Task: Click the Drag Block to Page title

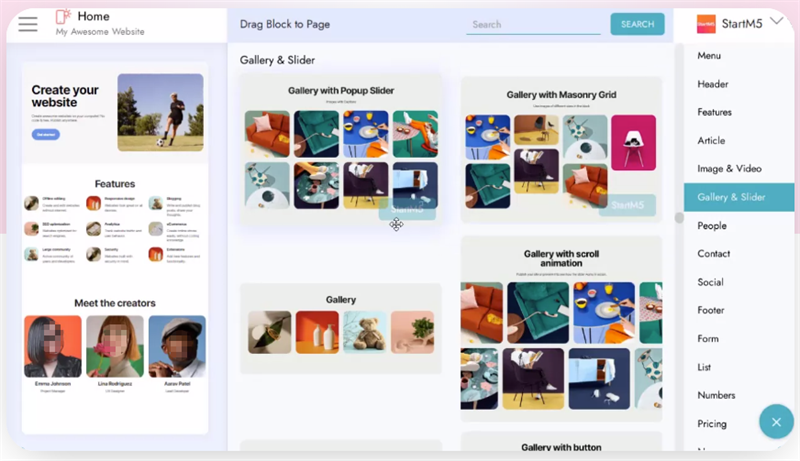Action: (x=285, y=24)
